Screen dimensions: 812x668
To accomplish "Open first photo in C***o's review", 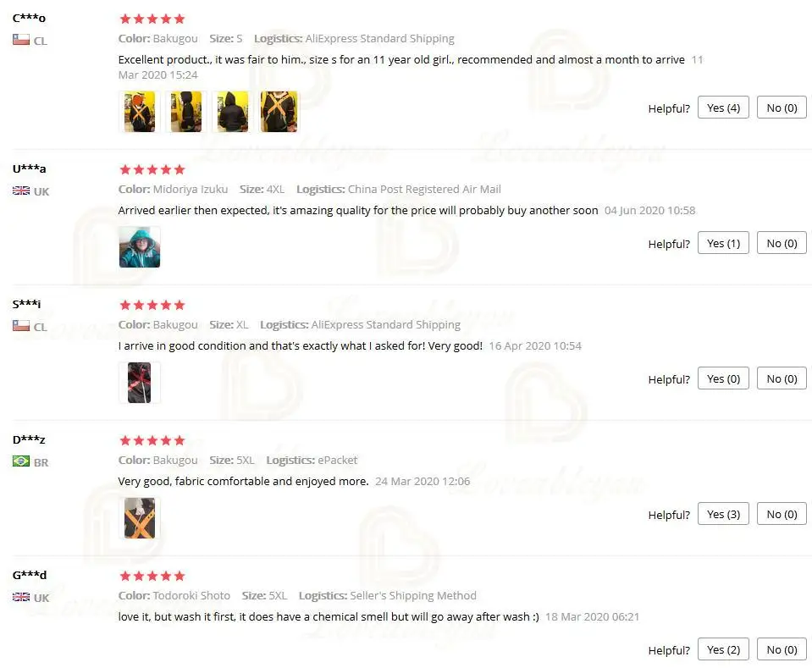I will pos(140,112).
